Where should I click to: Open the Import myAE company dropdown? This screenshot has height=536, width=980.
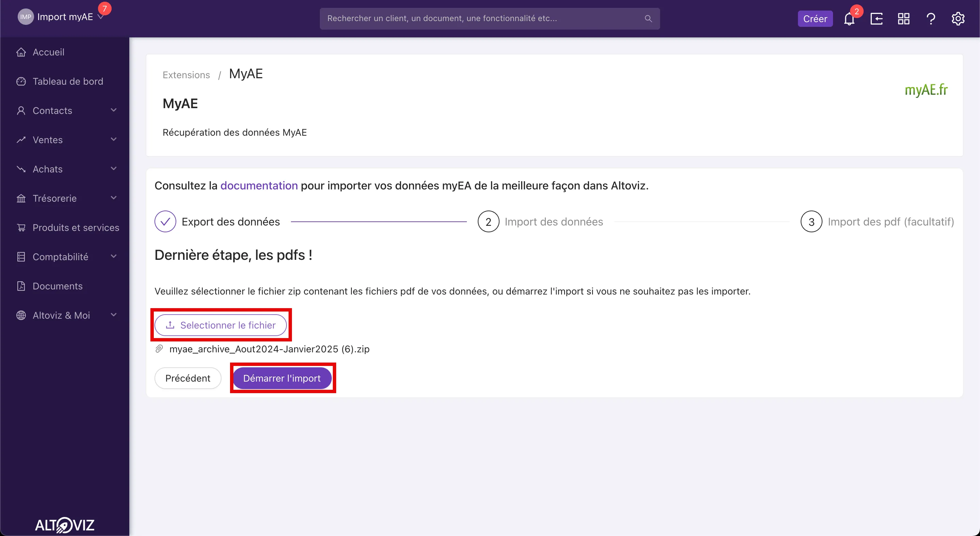pos(65,17)
